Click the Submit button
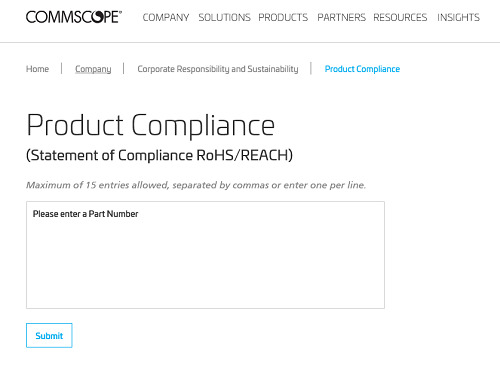Image resolution: width=500 pixels, height=385 pixels. 49,335
